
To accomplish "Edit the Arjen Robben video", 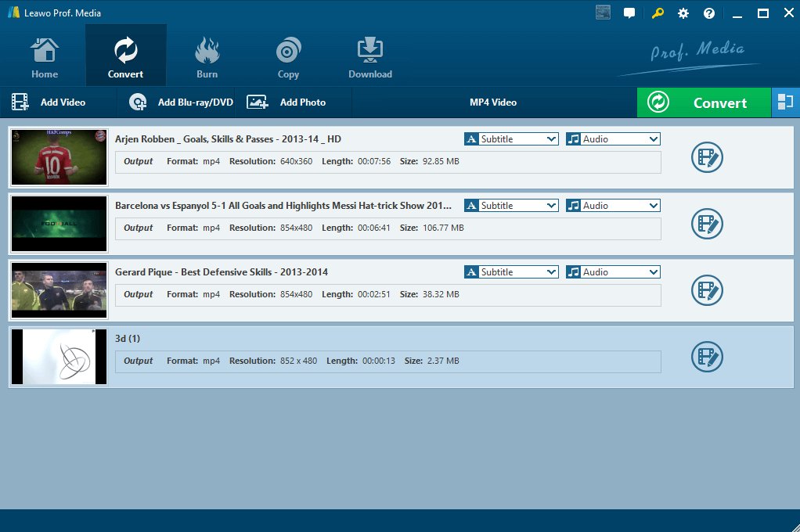I will pos(707,157).
